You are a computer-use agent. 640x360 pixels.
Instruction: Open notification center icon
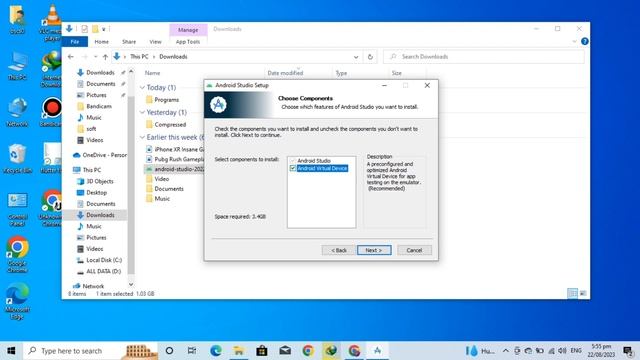(628, 351)
